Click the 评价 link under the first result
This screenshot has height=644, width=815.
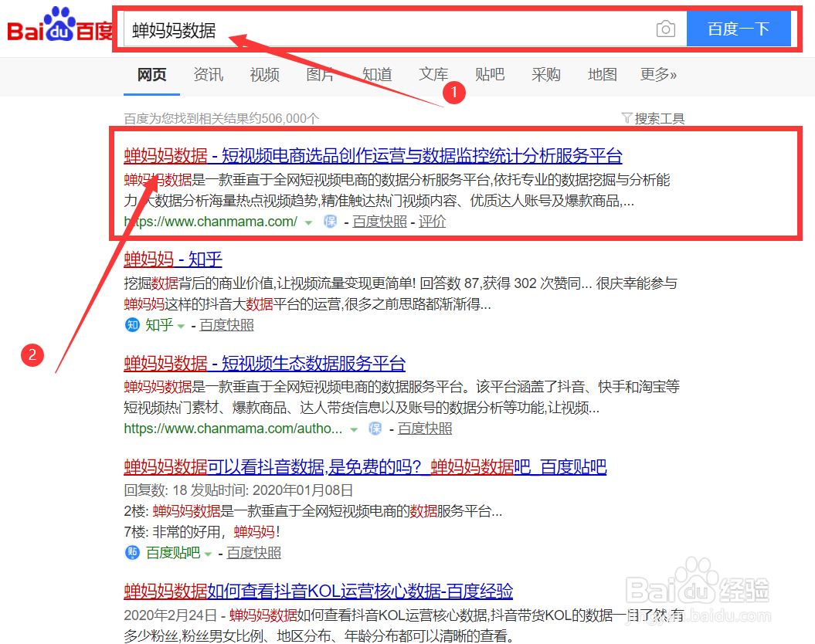pos(430,222)
